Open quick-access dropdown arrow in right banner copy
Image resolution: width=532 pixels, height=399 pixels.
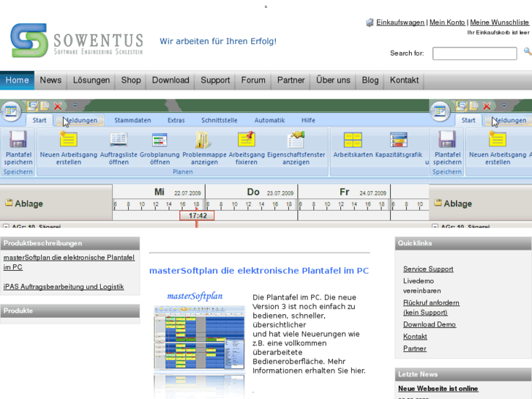504,105
